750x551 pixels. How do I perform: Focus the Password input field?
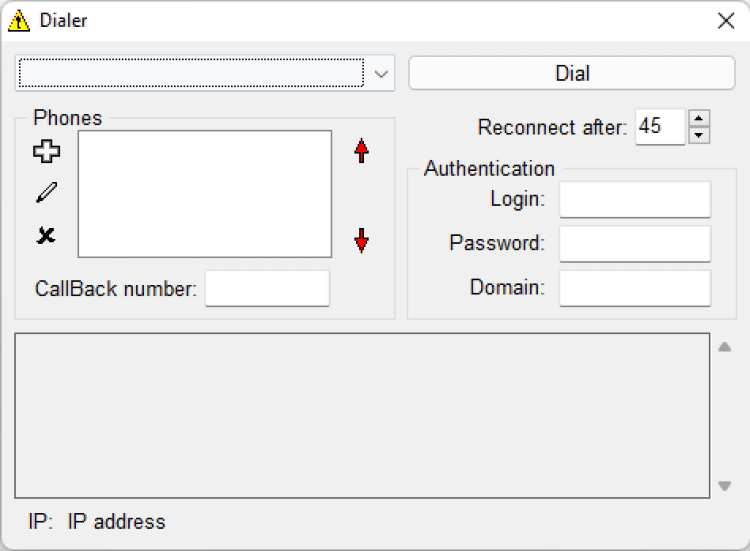pos(635,243)
